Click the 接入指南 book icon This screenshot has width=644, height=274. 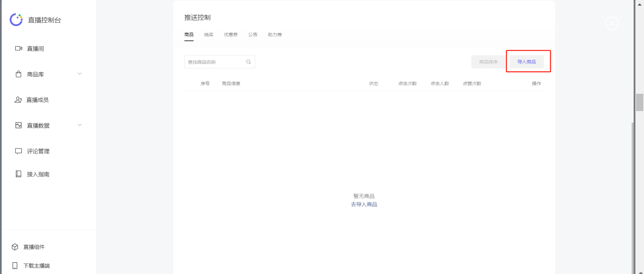coord(19,174)
